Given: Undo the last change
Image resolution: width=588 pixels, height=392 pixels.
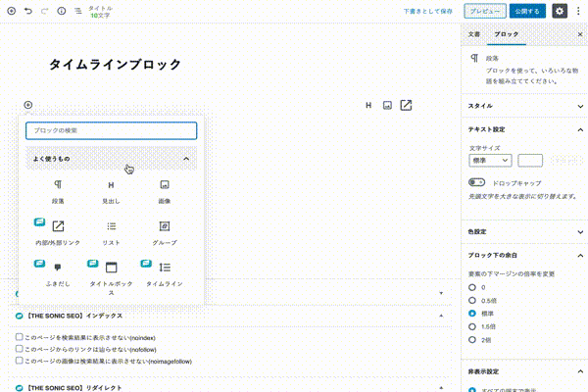Looking at the screenshot, I should click(x=28, y=11).
